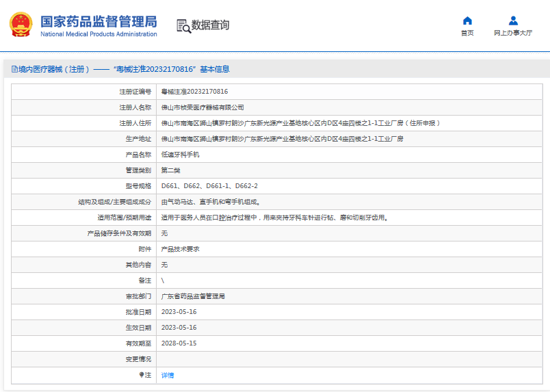This screenshot has height=392, width=550.
Task: Click the 备注 row label
Action: pyautogui.click(x=144, y=280)
